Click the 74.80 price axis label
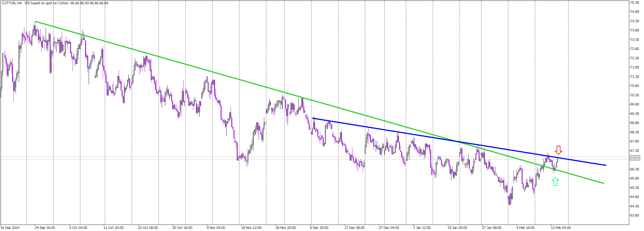 635,12
